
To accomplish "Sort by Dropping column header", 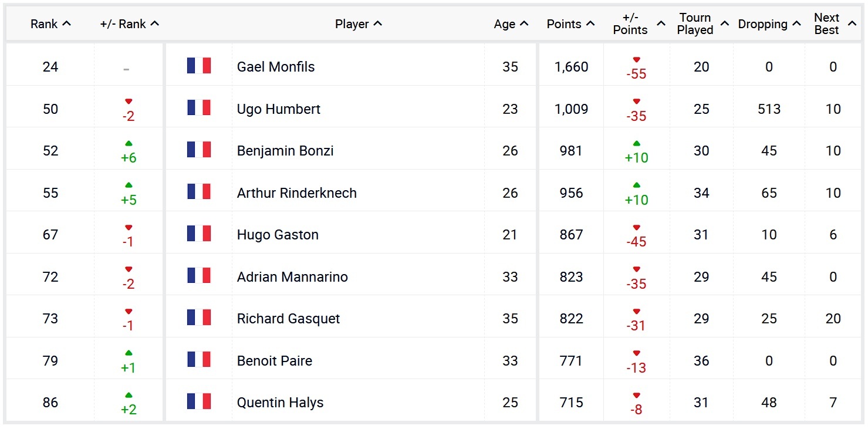I will (769, 24).
